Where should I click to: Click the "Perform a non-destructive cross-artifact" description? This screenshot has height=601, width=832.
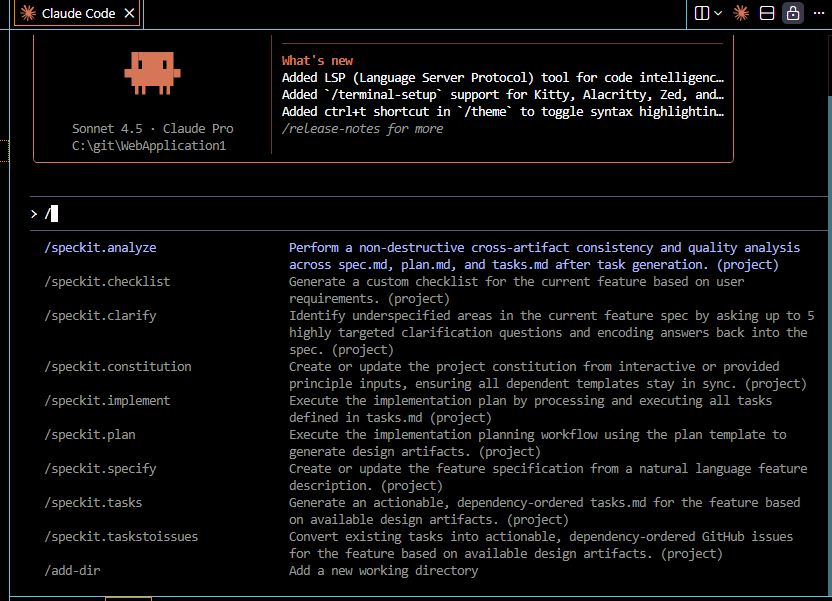point(544,256)
